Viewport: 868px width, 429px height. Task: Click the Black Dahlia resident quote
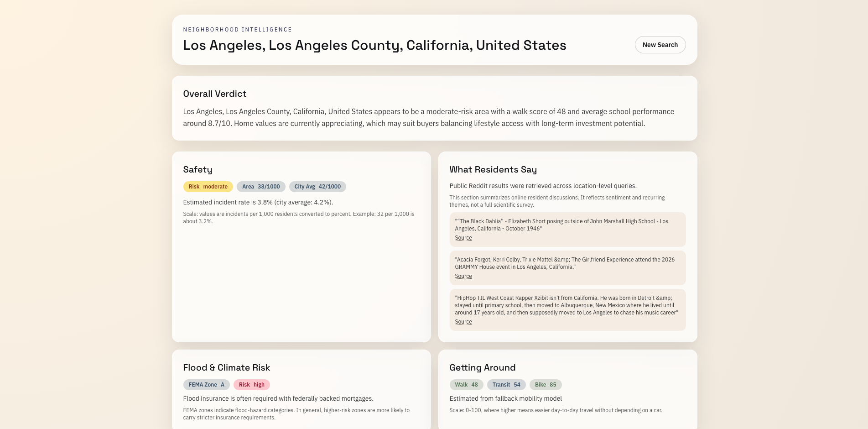(561, 225)
